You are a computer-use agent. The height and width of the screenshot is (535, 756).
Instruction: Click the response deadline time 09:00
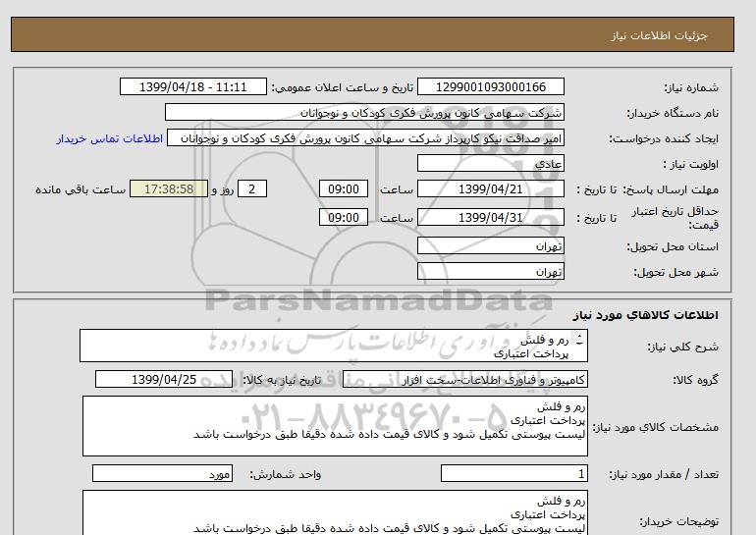(344, 188)
